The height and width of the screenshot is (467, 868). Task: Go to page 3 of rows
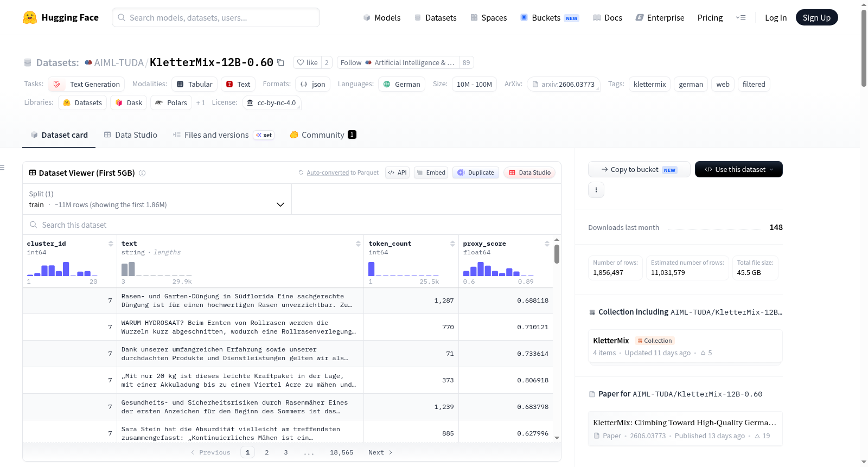(286, 452)
